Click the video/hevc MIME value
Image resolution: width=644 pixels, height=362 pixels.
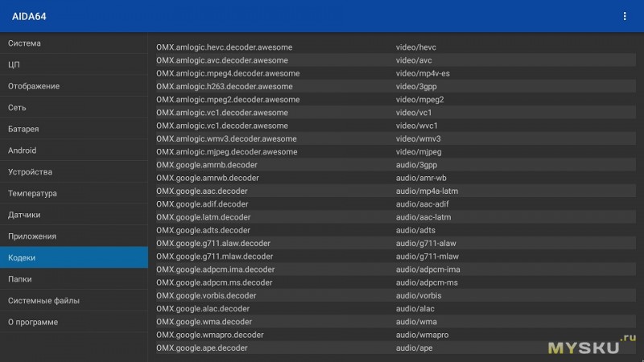point(415,47)
